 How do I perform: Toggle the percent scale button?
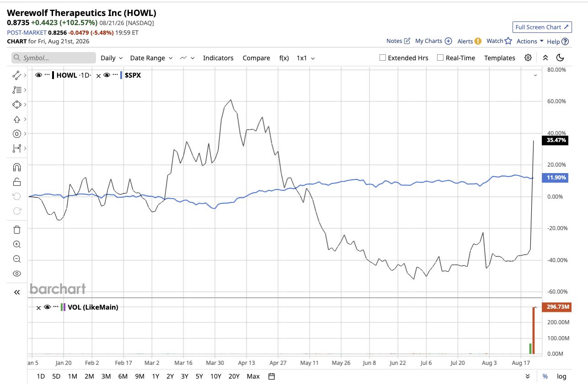[x=545, y=376]
